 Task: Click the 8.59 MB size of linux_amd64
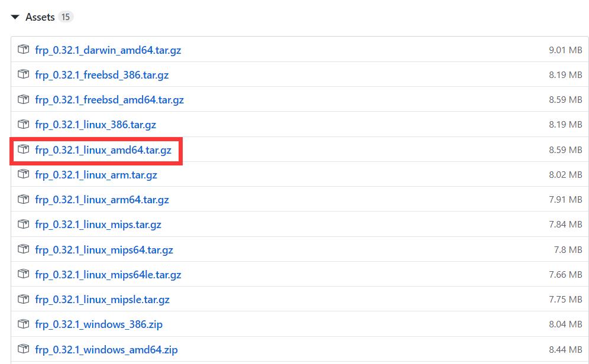point(565,149)
